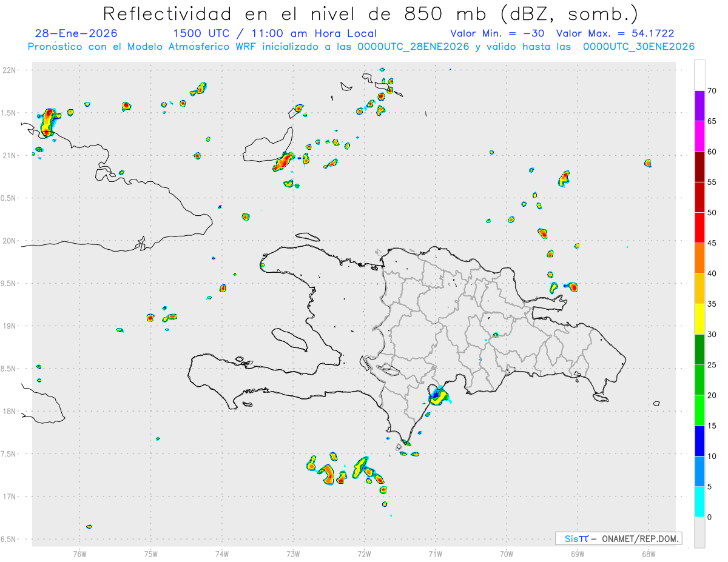Click the colorbar label '25'
Image resolution: width=728 pixels, height=562 pixels.
pos(712,364)
